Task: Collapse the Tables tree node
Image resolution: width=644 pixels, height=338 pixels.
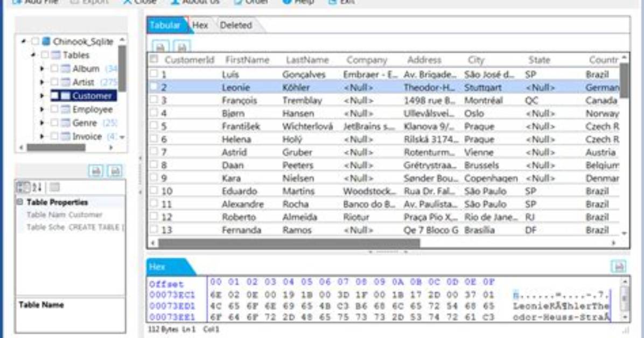Action: [33, 55]
